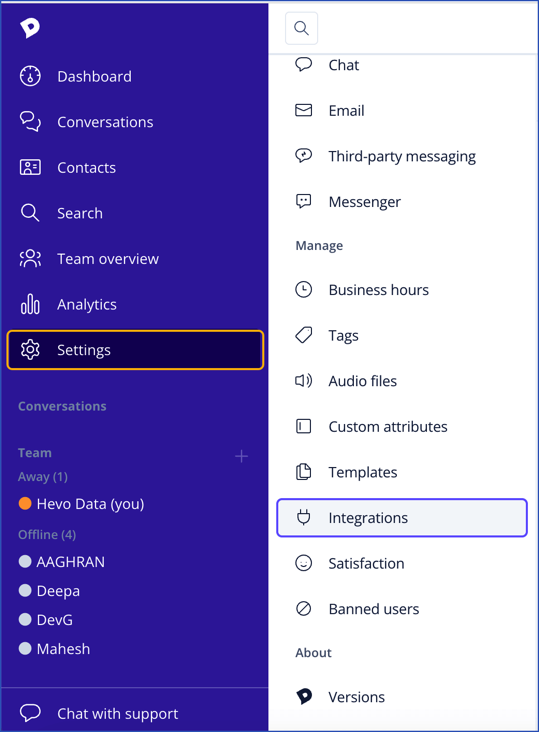This screenshot has height=732, width=539.
Task: Click the Team overview people icon
Action: click(x=30, y=259)
